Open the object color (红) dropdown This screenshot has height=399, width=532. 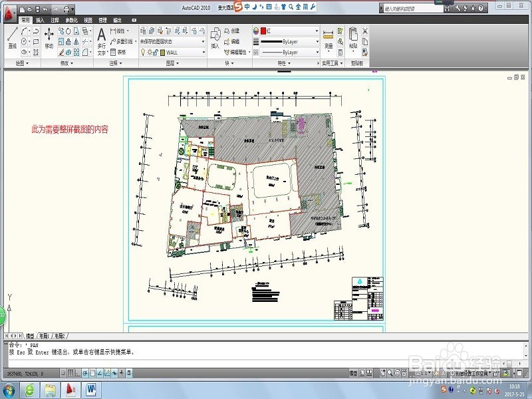[290, 31]
